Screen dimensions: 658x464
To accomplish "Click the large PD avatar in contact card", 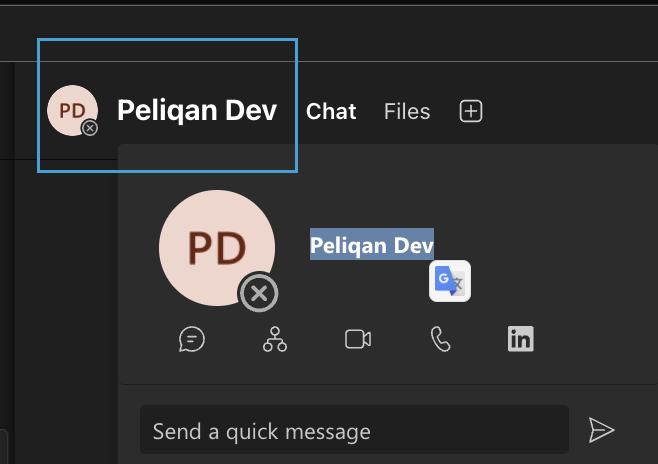I will click(x=217, y=248).
